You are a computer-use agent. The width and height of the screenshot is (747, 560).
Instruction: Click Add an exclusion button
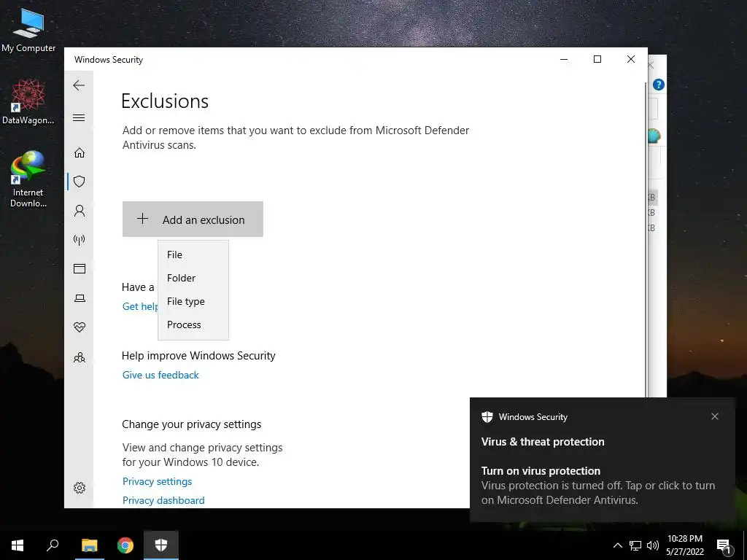tap(193, 219)
